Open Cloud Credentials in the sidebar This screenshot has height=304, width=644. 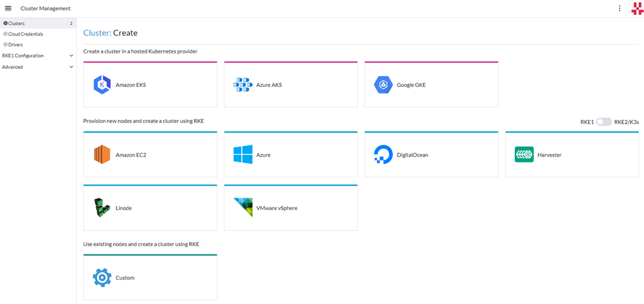(38, 34)
